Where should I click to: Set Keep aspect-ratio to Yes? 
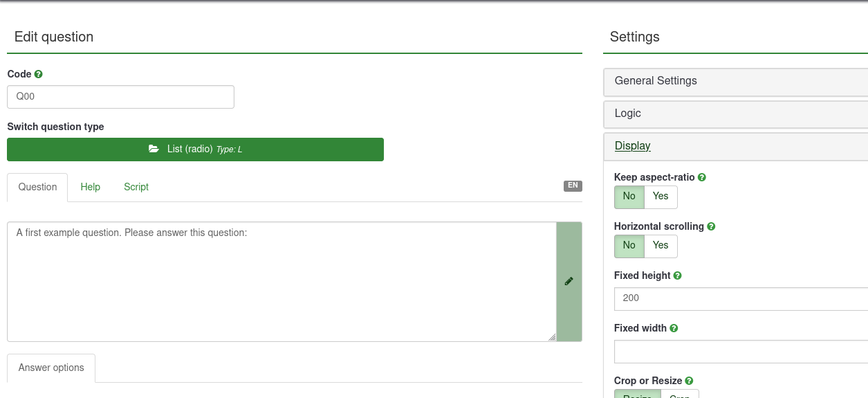pos(661,197)
